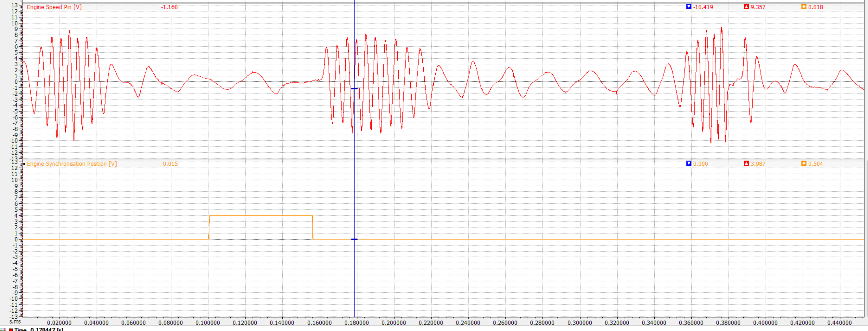
Task: Select the Engine Synchronisation Position [V] label
Action: click(x=72, y=164)
